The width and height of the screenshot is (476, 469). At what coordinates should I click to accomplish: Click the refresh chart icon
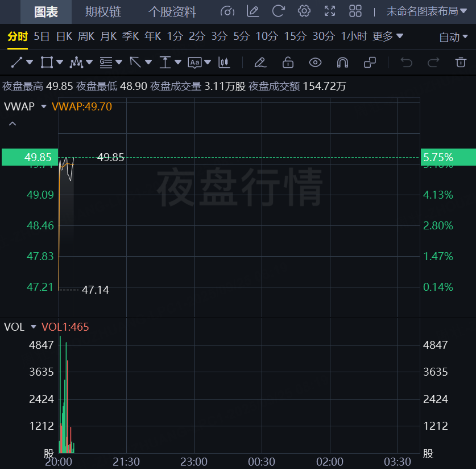pos(279,11)
